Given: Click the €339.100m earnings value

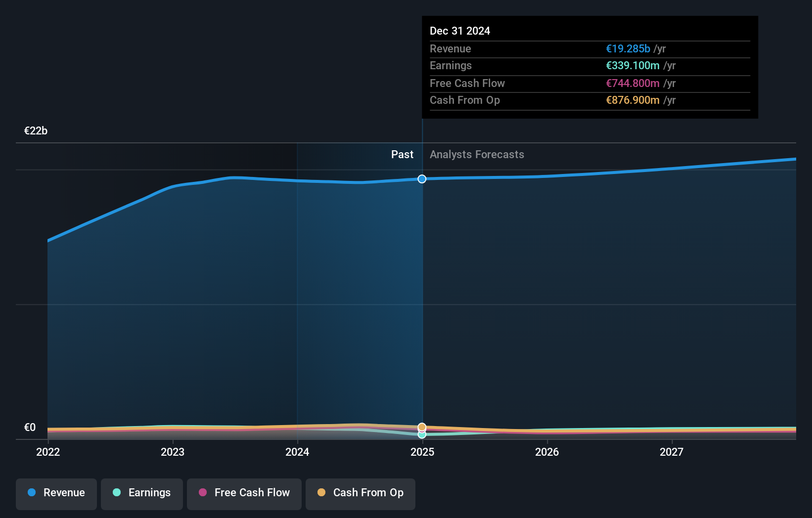Looking at the screenshot, I should coord(632,65).
